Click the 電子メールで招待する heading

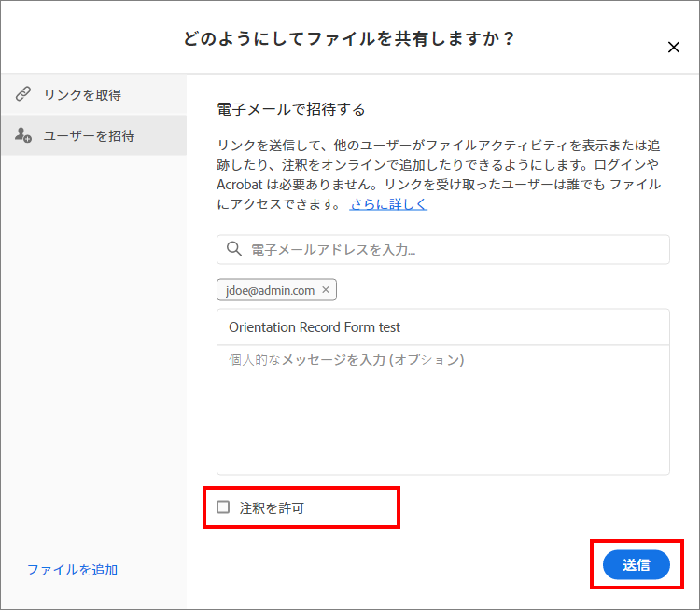pos(290,109)
